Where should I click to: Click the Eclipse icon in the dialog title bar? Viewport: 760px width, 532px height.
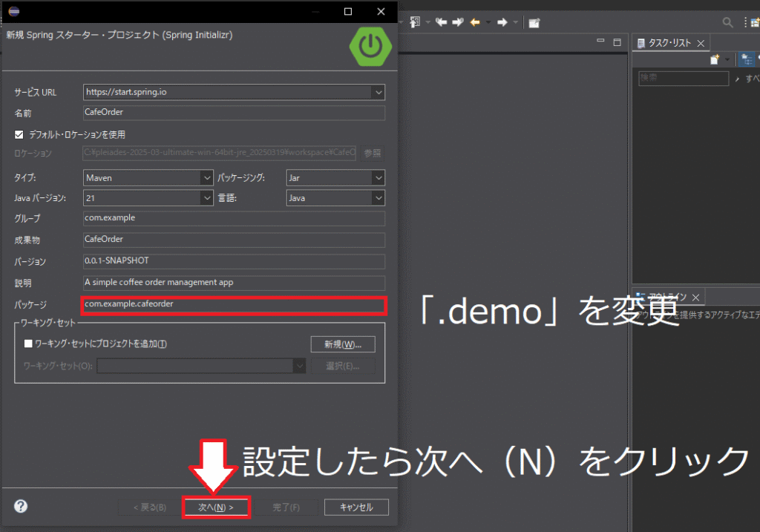[14, 11]
